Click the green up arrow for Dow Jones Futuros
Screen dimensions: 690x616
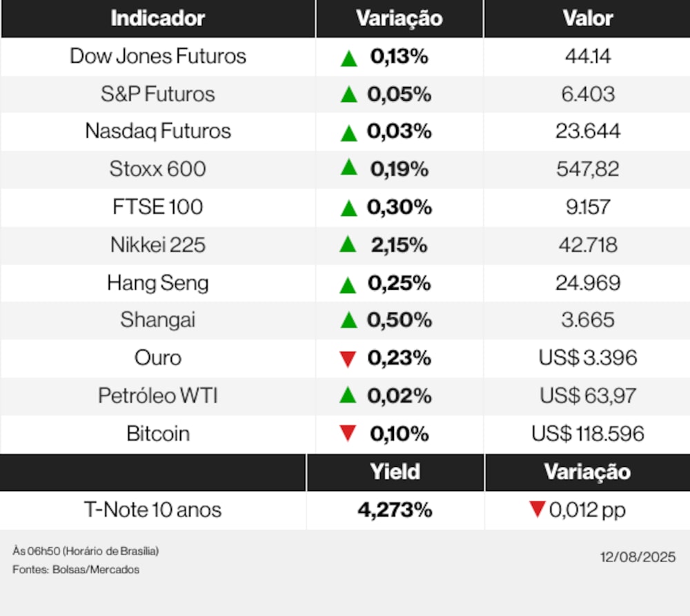point(349,58)
